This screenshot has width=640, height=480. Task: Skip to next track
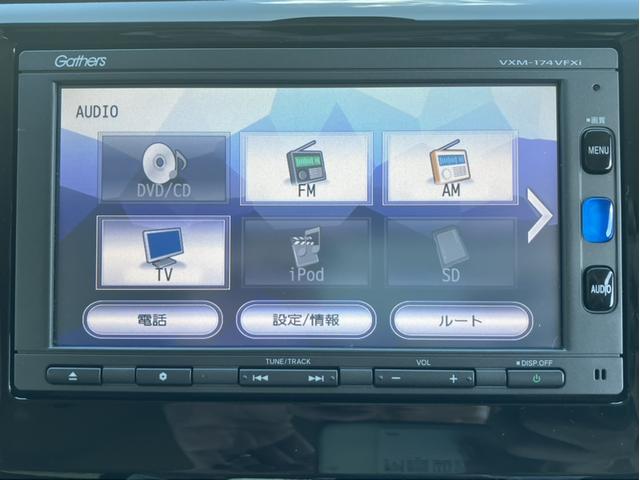(316, 378)
